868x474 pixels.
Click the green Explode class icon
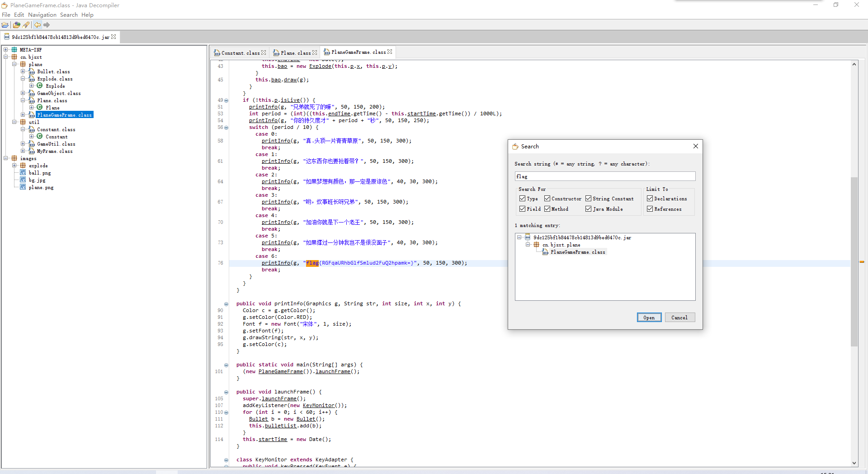point(40,85)
